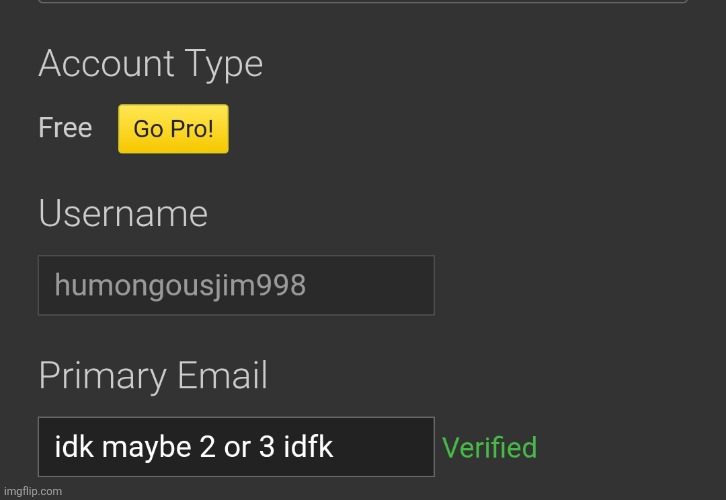
Task: Place cursor after humongousjim998
Action: (308, 286)
